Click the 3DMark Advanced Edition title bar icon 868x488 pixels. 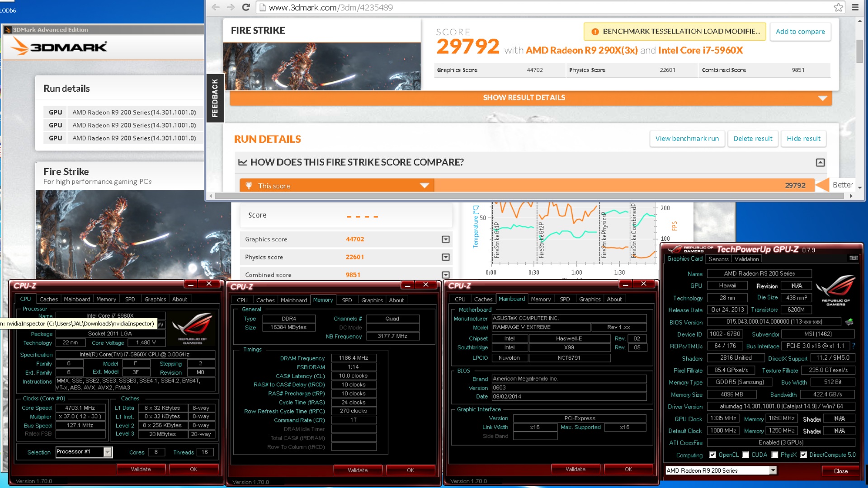pyautogui.click(x=8, y=30)
